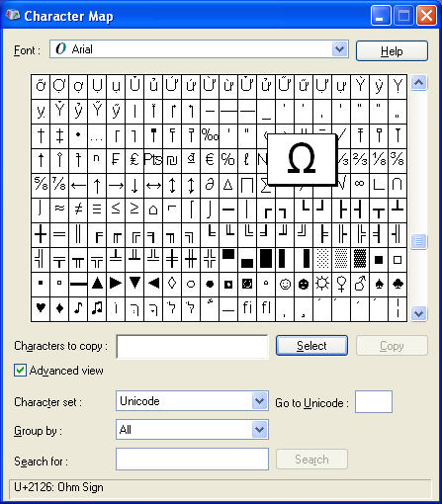Select the house symbol character
Image resolution: width=442 pixels, height=504 pixels.
[x=153, y=210]
